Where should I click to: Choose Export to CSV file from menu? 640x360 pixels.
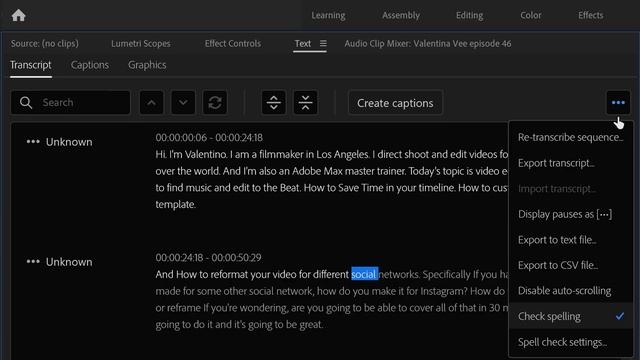pos(571,265)
